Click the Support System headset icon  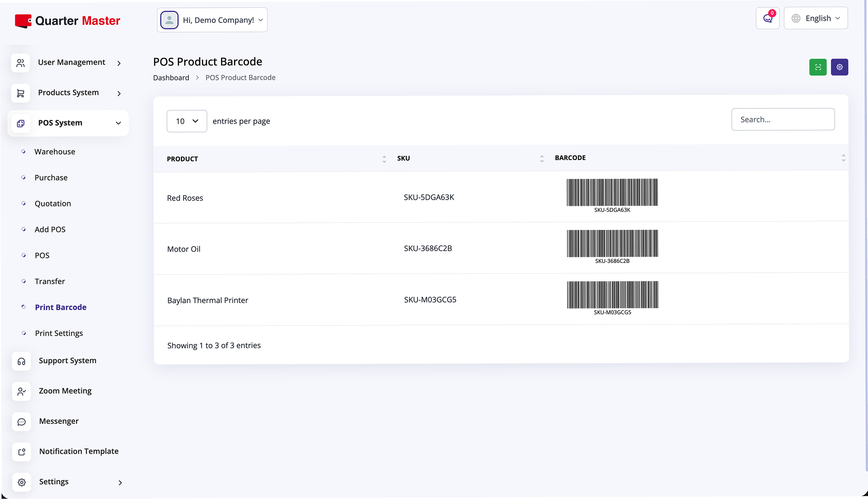22,361
